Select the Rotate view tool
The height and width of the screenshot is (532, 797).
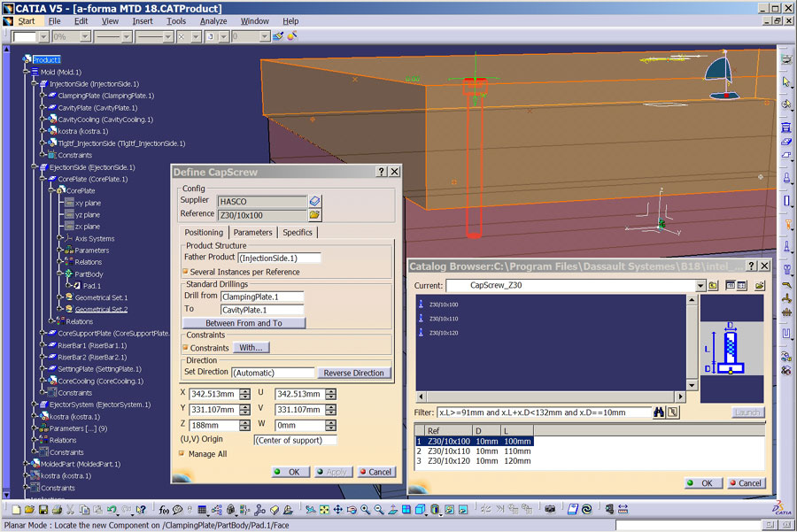[x=352, y=510]
